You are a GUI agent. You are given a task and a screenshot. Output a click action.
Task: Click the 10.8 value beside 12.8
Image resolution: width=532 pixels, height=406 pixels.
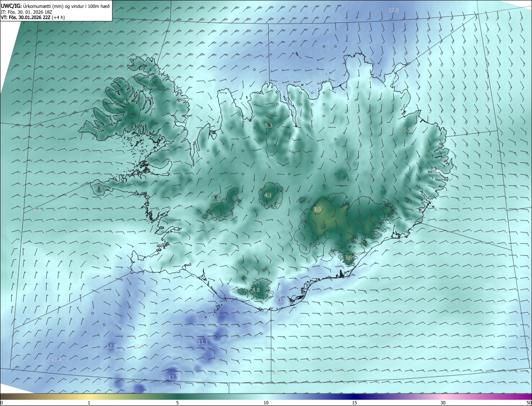[138, 346]
